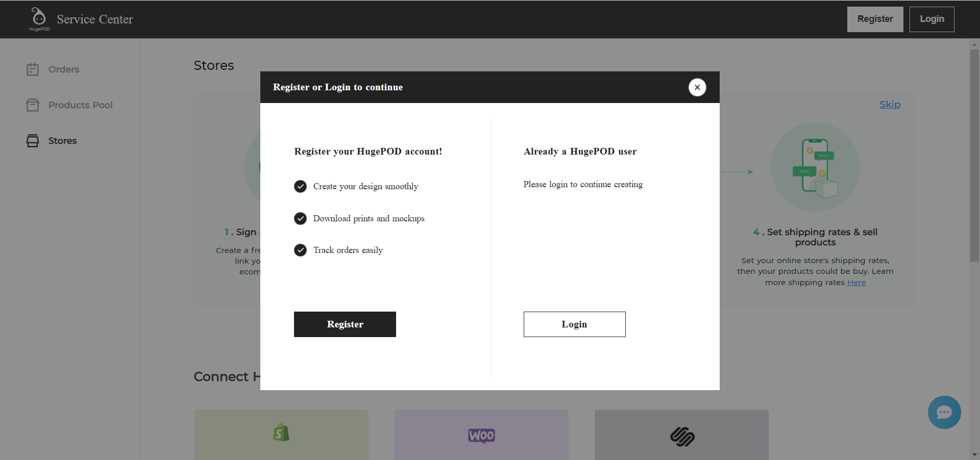Viewport: 980px width, 460px height.
Task: Choose the WooCommerce store card
Action: point(481,435)
